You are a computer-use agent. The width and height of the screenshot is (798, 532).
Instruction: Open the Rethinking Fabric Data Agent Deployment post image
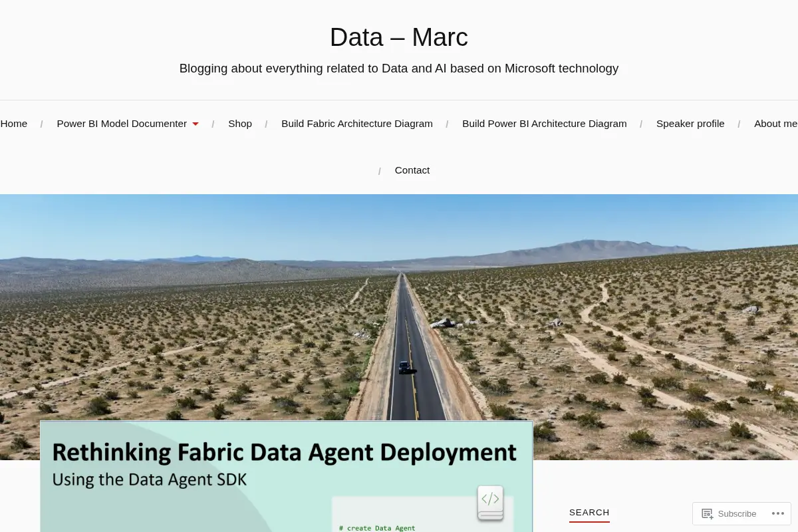(287, 476)
